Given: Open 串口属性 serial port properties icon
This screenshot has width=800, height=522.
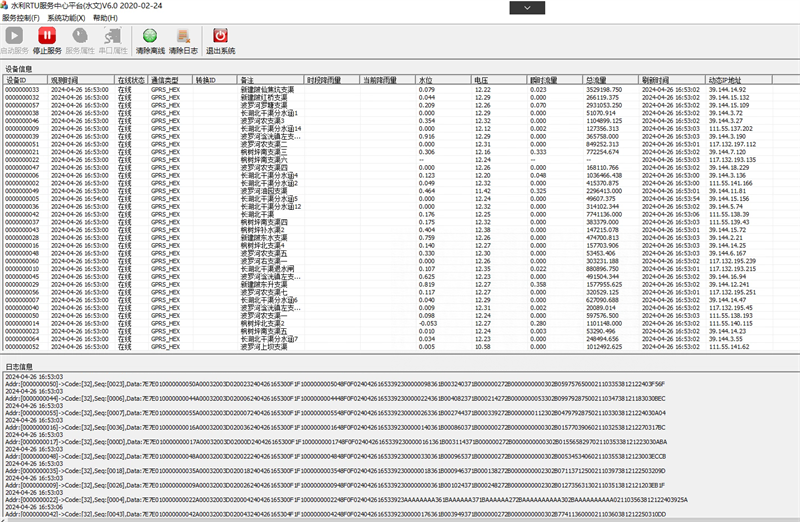Looking at the screenshot, I should [113, 36].
